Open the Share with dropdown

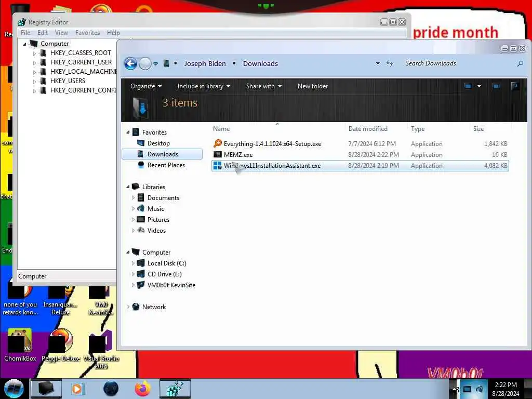coord(263,86)
